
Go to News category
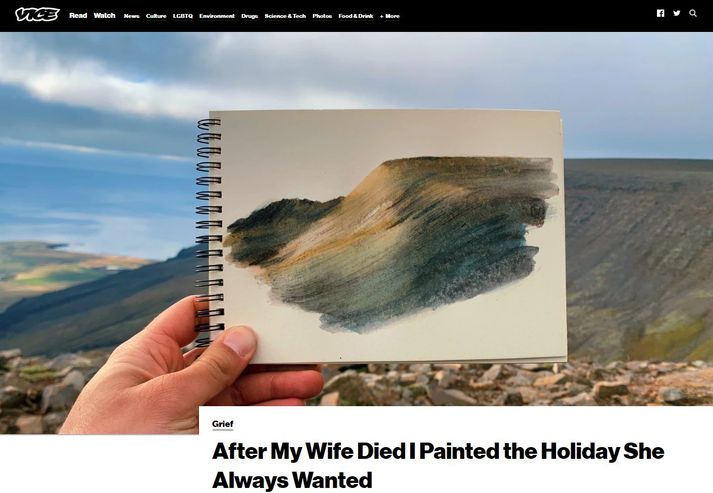[131, 16]
